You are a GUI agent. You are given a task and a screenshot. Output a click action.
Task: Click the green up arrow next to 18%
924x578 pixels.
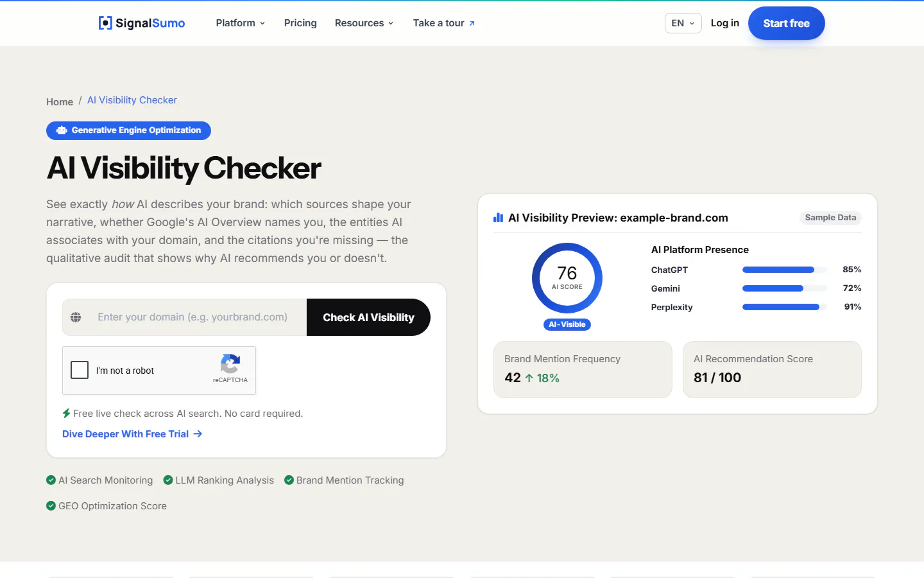[529, 378]
